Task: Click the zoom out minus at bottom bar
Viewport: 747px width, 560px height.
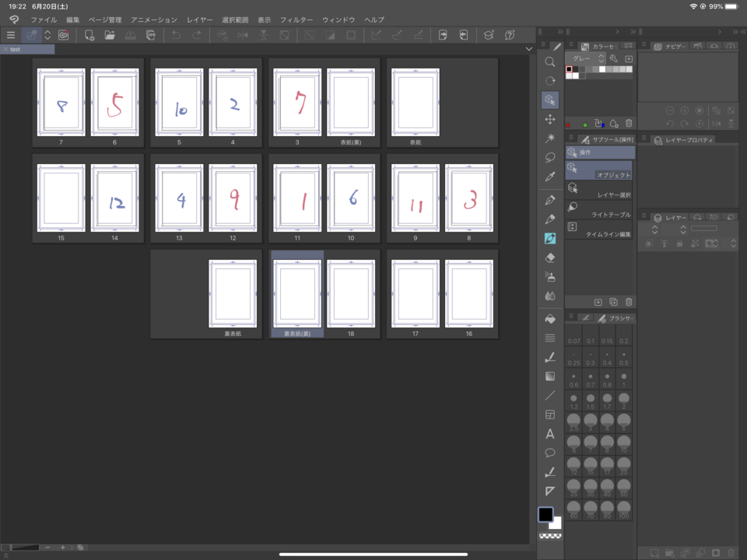Action: 47,547
